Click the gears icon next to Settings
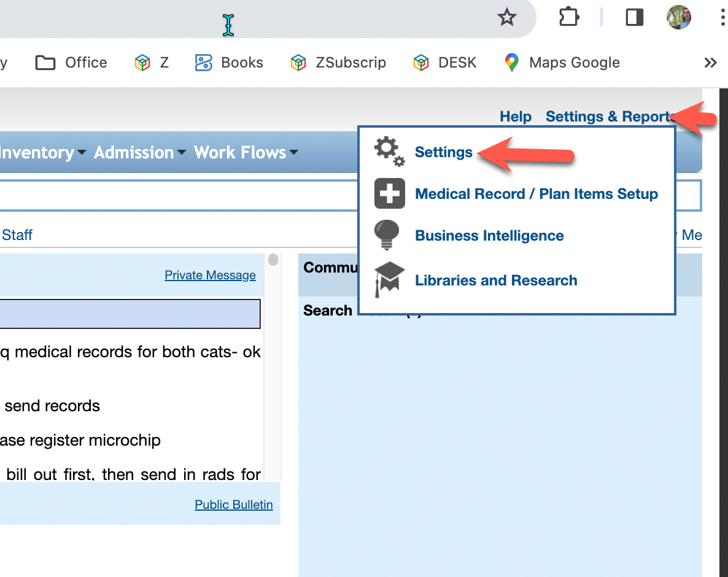The height and width of the screenshot is (577, 728). coord(389,152)
